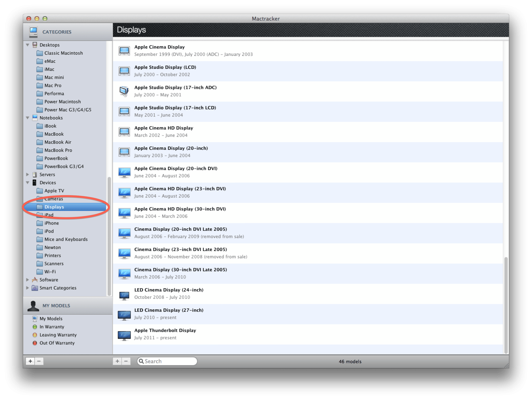Select Cinema Display (20-inch DVI Late 2005) row
The image size is (532, 400).
point(308,233)
